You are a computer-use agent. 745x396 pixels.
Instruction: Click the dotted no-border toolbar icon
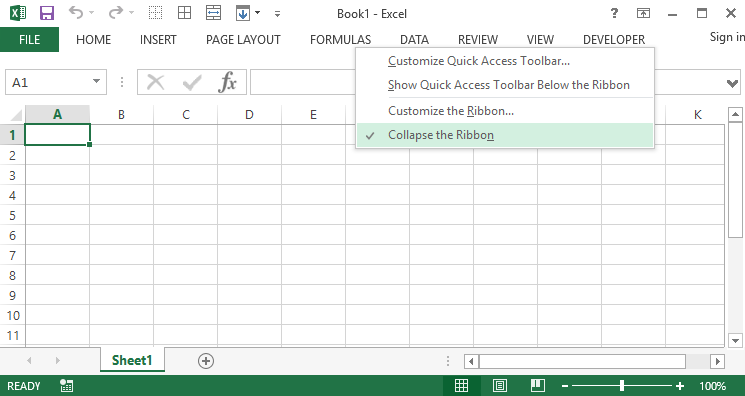(x=155, y=13)
